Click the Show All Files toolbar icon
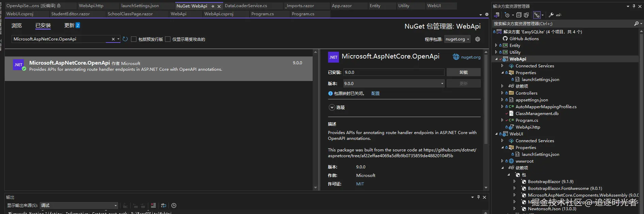Image resolution: width=644 pixels, height=214 pixels. 526,15
